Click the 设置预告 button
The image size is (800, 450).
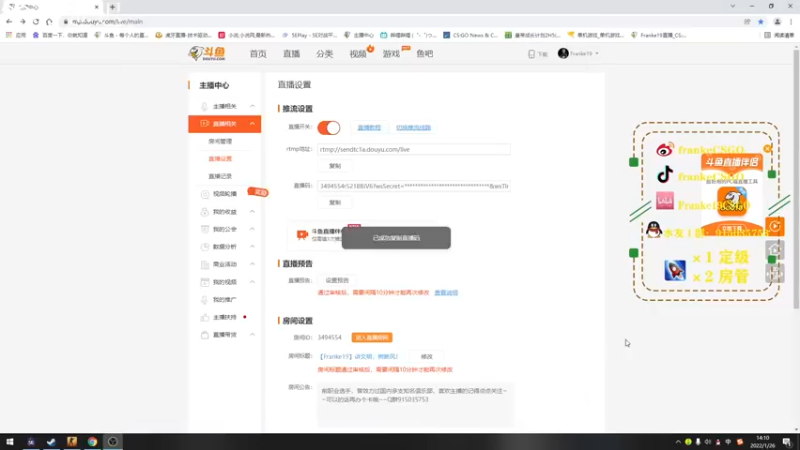337,280
